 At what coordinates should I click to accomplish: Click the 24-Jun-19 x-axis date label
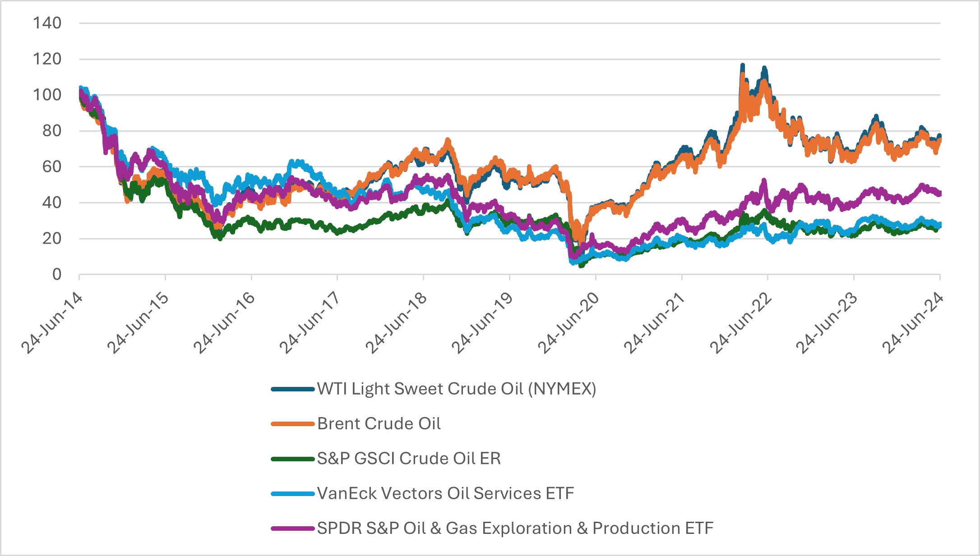point(482,323)
